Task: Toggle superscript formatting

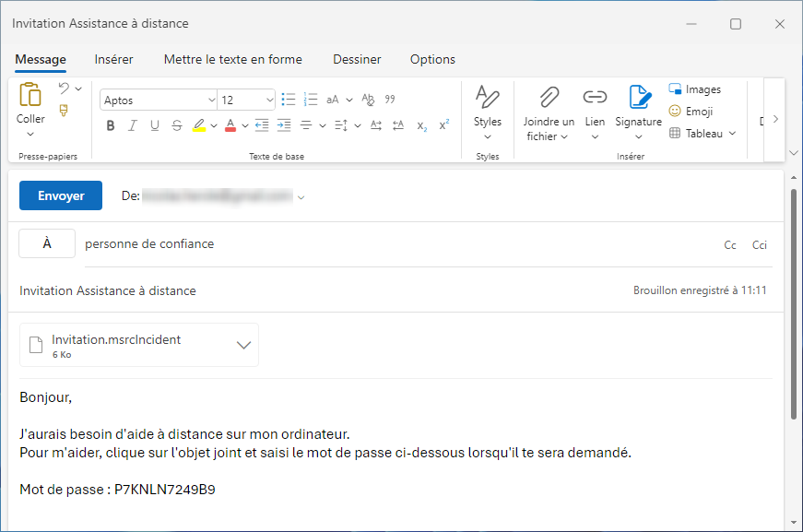Action: point(444,125)
